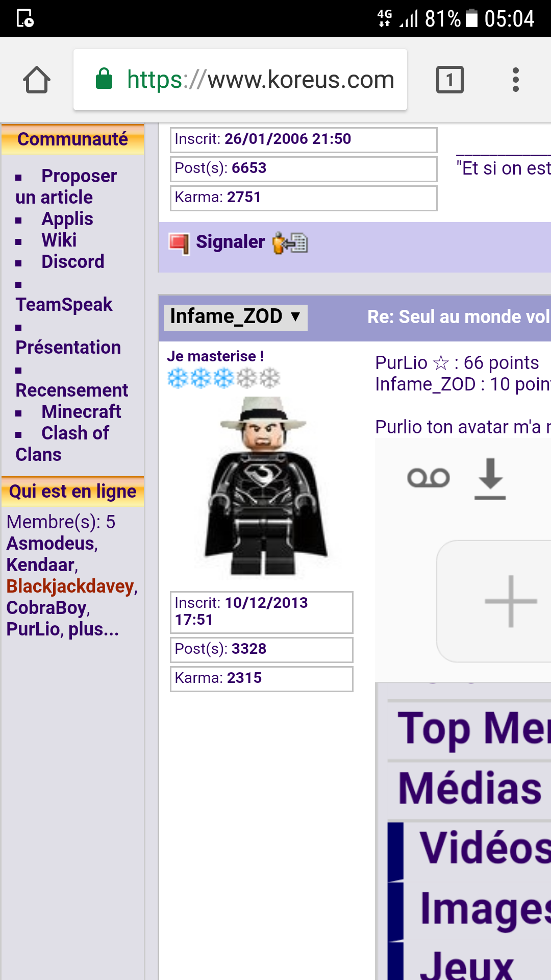The width and height of the screenshot is (551, 980).
Task: Click the Lego Zod avatar image
Action: [264, 487]
